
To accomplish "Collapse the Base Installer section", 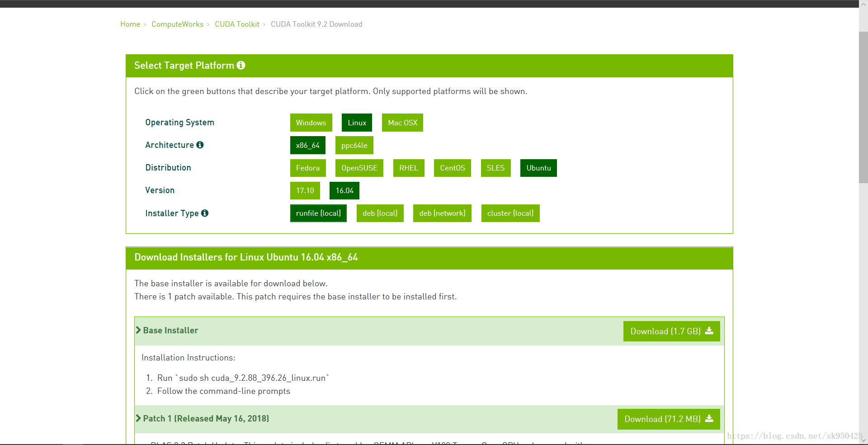I will [167, 331].
